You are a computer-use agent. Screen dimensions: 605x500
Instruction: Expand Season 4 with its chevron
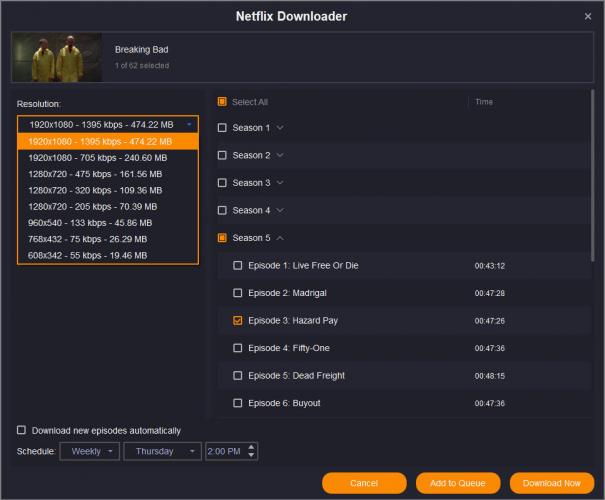(x=280, y=210)
